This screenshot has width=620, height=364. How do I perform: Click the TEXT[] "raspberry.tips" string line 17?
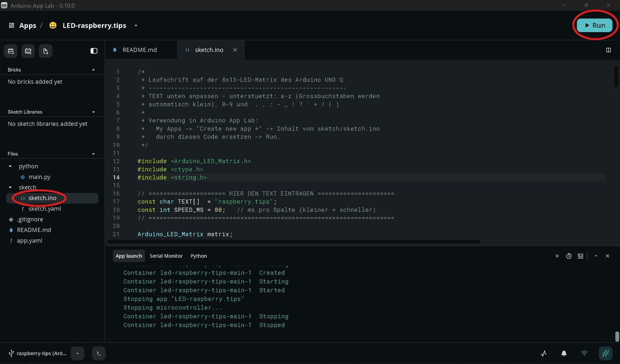244,202
